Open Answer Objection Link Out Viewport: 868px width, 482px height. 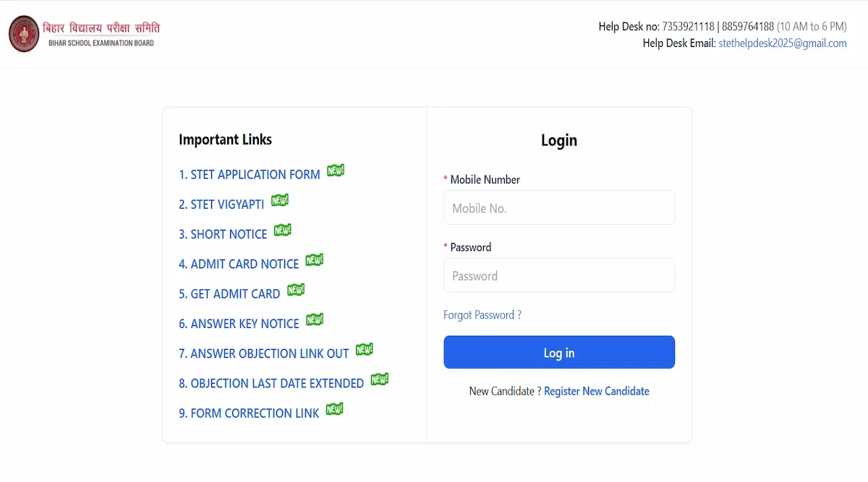pyautogui.click(x=264, y=353)
